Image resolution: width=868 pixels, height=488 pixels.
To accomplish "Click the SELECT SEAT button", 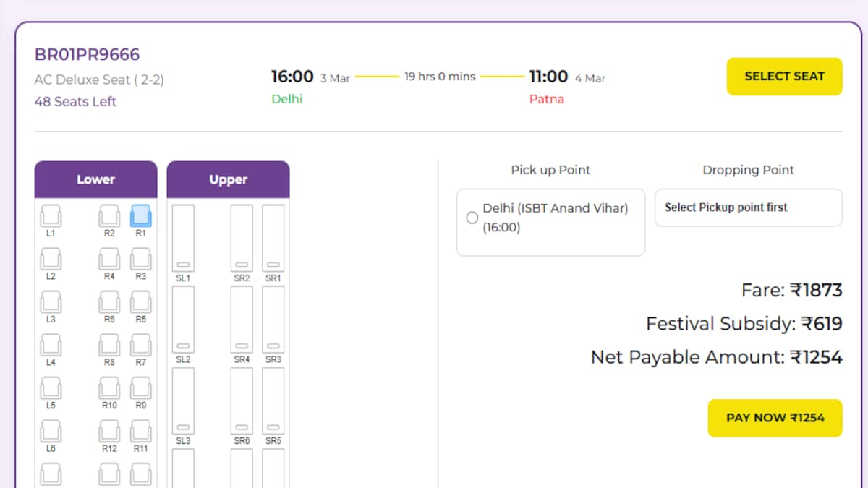I will (784, 77).
